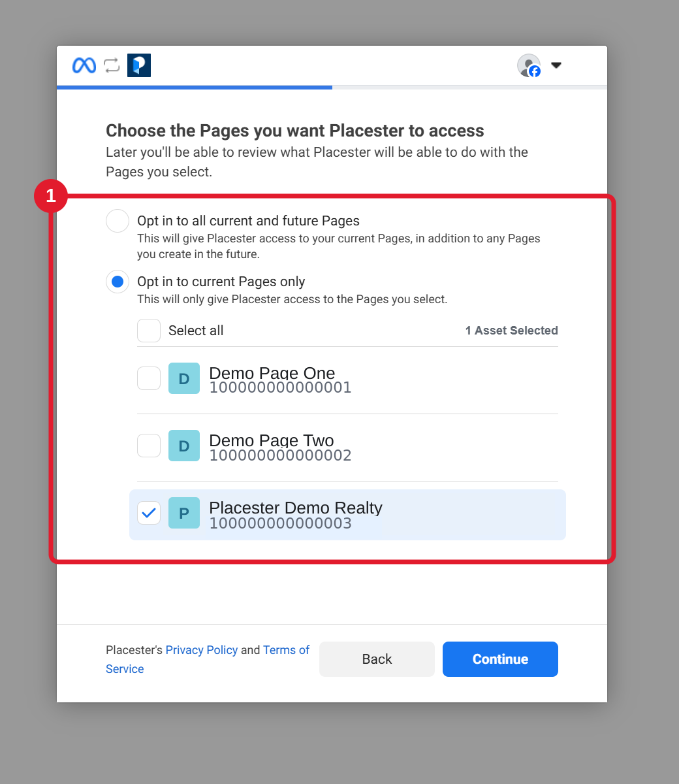
Task: Click page ID 100000000000002
Action: click(280, 455)
